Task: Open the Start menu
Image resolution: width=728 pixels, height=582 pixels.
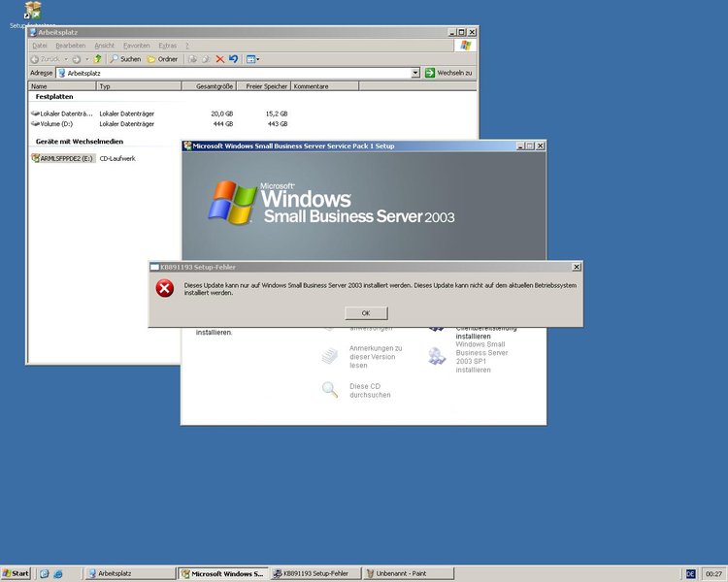Action: [16, 573]
